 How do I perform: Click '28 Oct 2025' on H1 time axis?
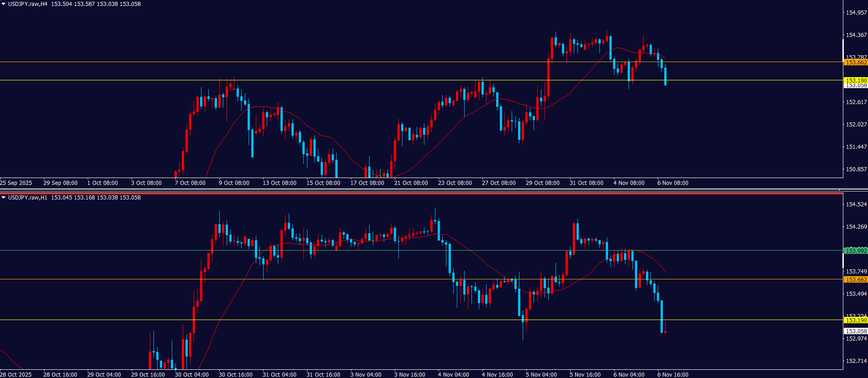coord(16,375)
